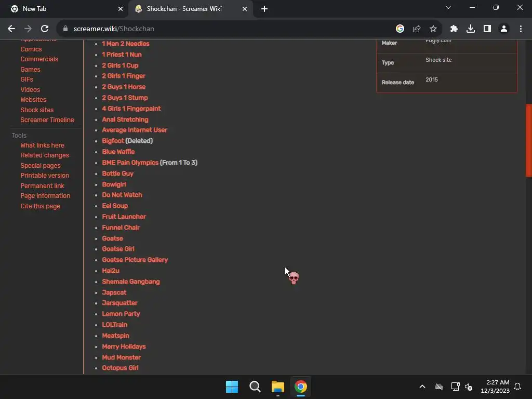Screen dimensions: 532x399
Task: Open taskbar Search icon
Action: [255, 387]
